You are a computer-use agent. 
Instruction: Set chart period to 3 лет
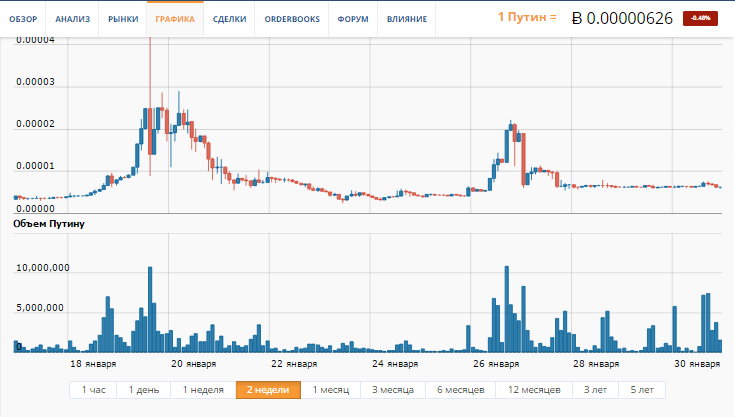click(x=598, y=390)
